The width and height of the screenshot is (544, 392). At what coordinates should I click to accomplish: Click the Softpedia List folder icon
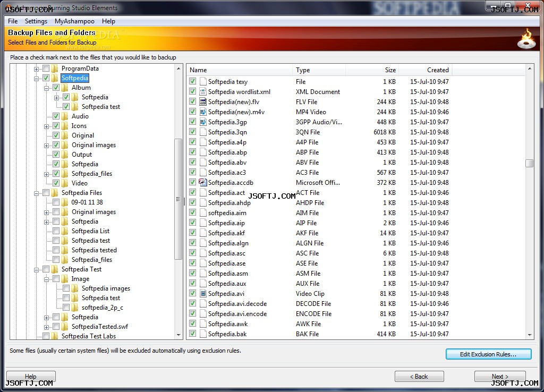pos(65,231)
